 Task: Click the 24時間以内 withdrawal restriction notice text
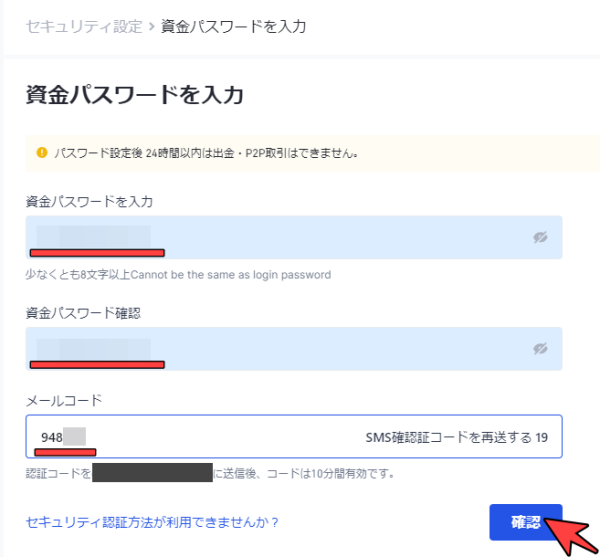[x=206, y=153]
